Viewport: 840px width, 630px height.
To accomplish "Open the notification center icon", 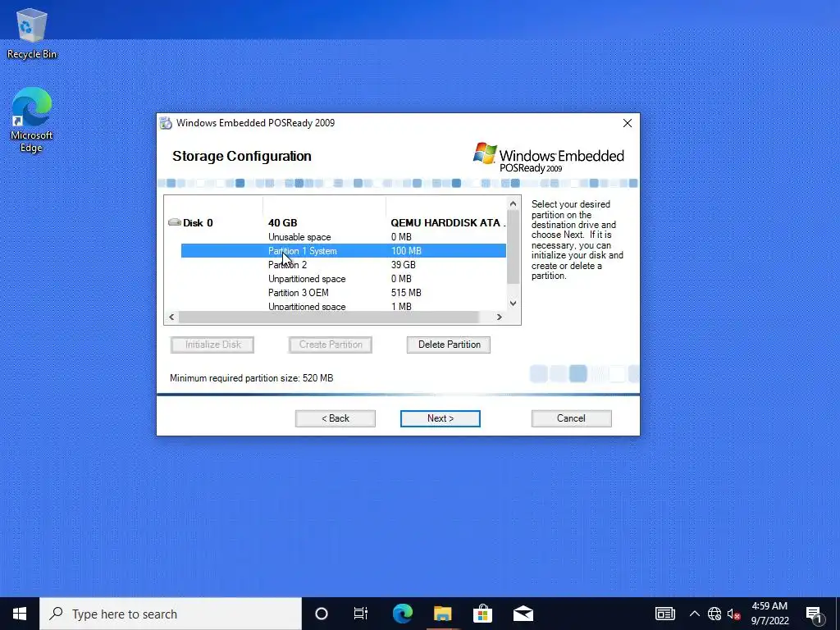I will click(x=815, y=614).
